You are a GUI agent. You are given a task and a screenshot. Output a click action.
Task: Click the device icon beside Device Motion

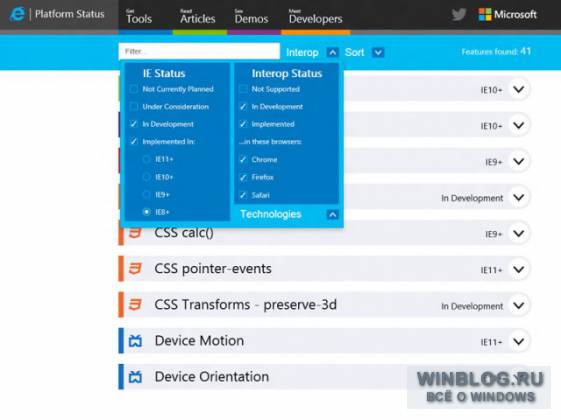click(135, 341)
